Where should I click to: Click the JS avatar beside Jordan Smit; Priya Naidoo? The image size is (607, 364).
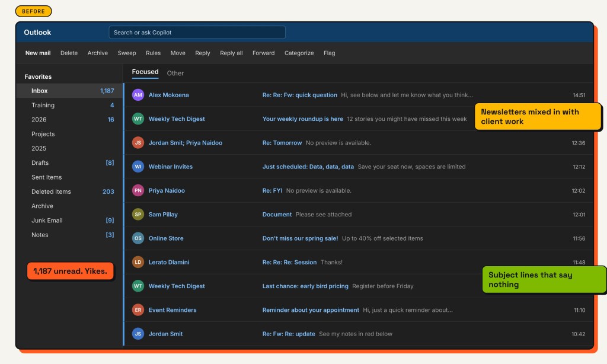138,143
